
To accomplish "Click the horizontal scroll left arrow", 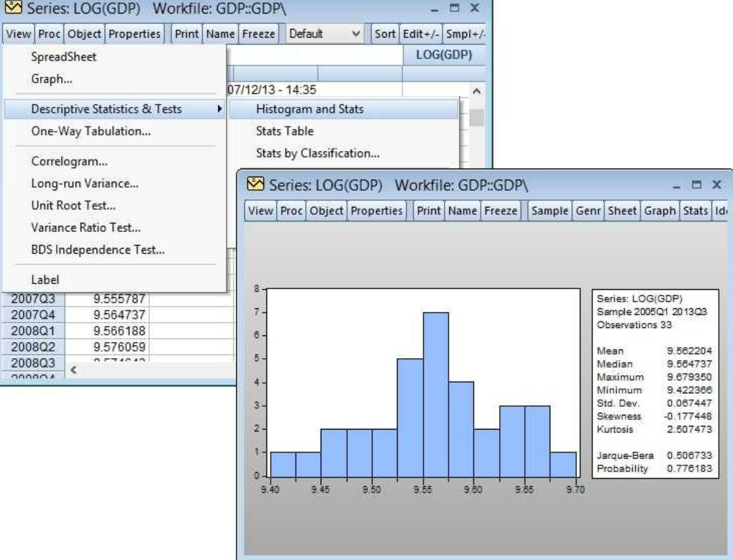I will pyautogui.click(x=73, y=370).
